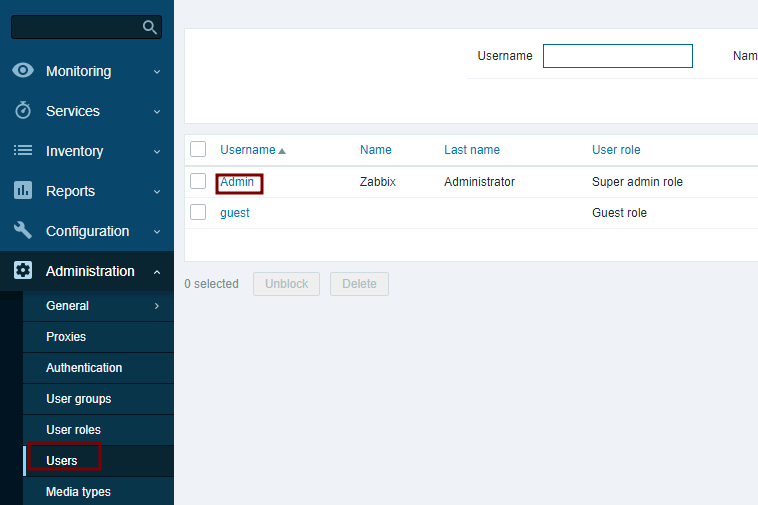Open the Media types menu item
Screen dimensions: 758x505
pos(78,492)
